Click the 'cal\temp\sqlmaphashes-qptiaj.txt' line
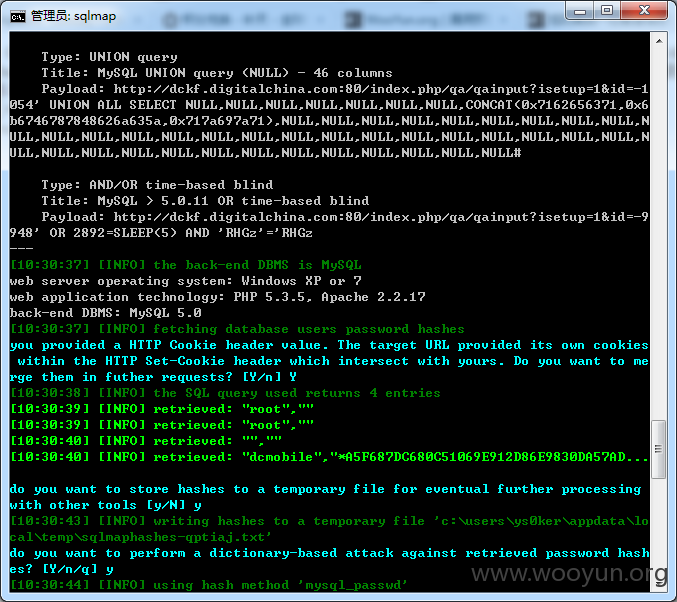 click(140, 537)
